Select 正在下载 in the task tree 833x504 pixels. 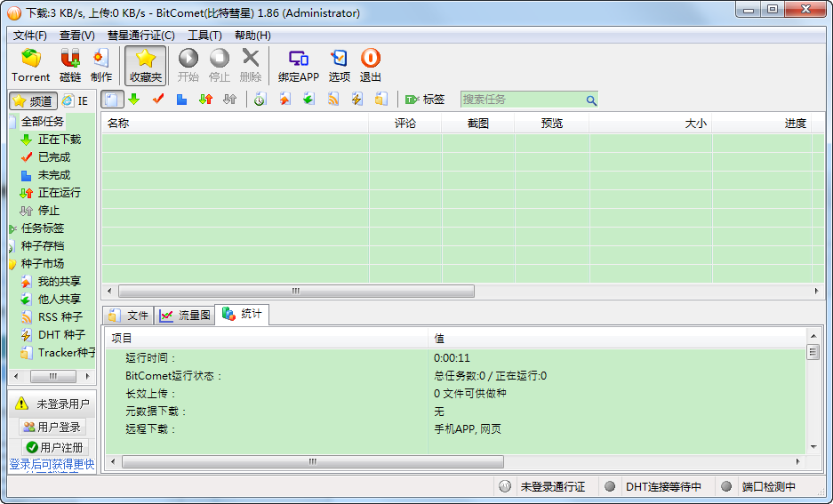(59, 140)
